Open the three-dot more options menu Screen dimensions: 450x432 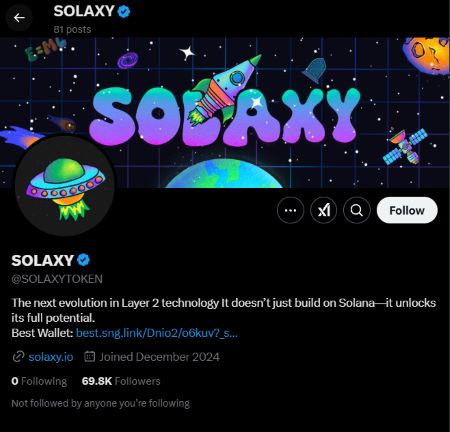point(290,210)
